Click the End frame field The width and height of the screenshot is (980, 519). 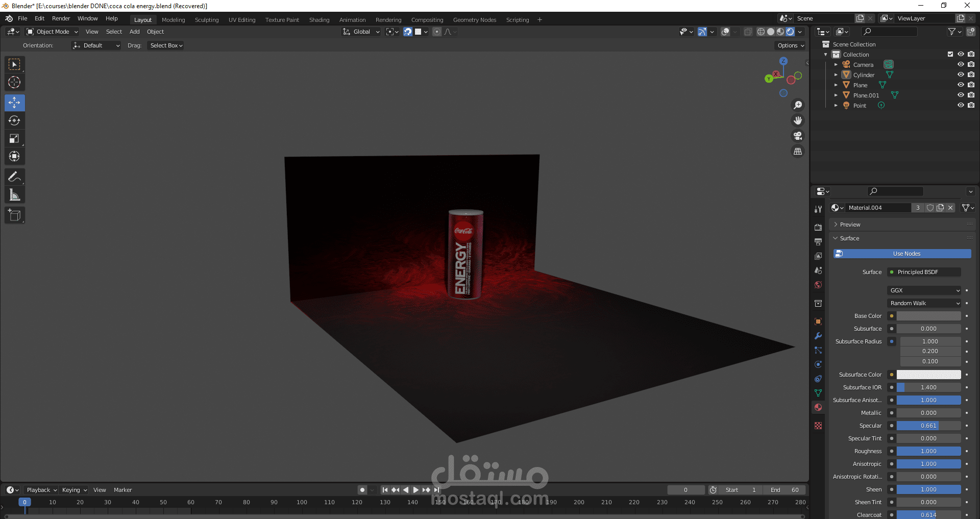coord(785,490)
